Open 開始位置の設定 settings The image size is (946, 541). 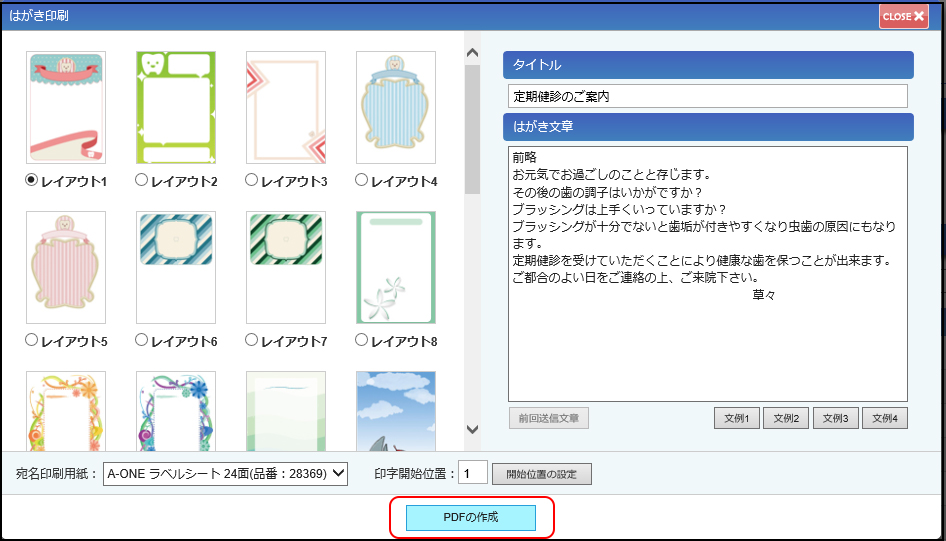pyautogui.click(x=542, y=474)
